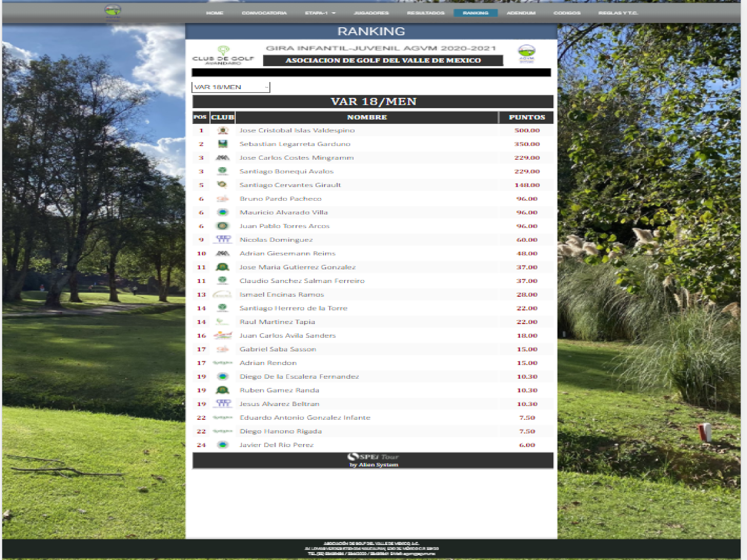Viewport: 747px width, 560px height.
Task: Select player name Jose Cristobal Islas Valdespino
Action: 297,130
